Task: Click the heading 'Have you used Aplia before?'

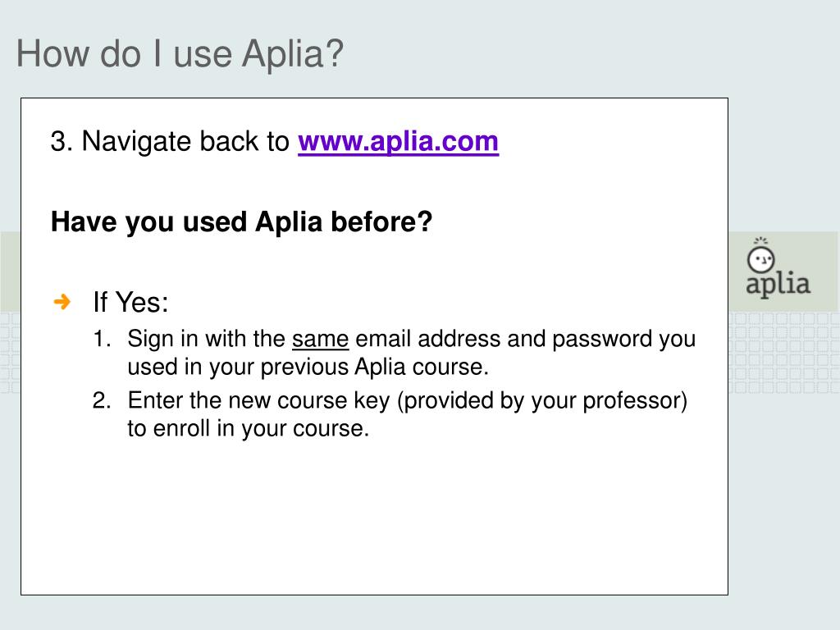Action: click(242, 221)
